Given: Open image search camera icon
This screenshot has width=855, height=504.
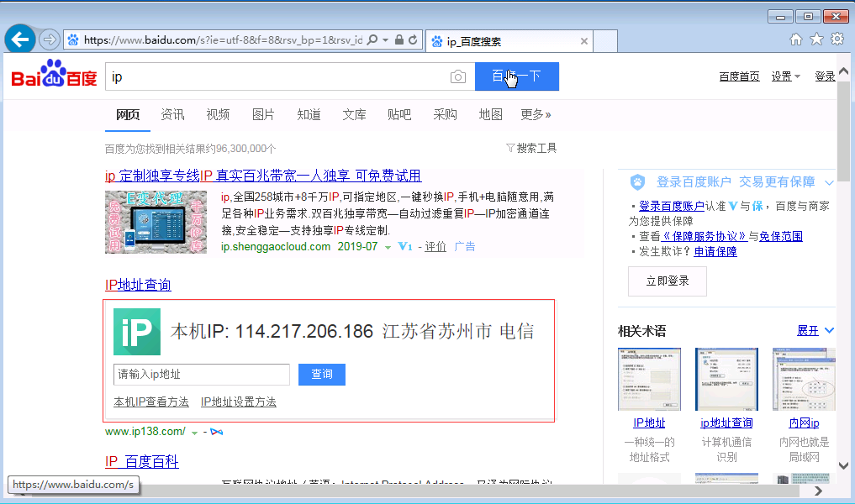Looking at the screenshot, I should click(x=458, y=76).
